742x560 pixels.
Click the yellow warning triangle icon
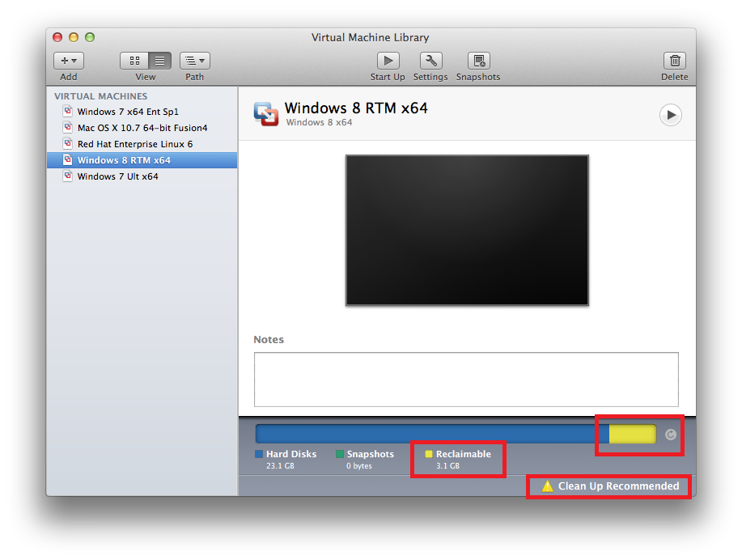coord(548,486)
